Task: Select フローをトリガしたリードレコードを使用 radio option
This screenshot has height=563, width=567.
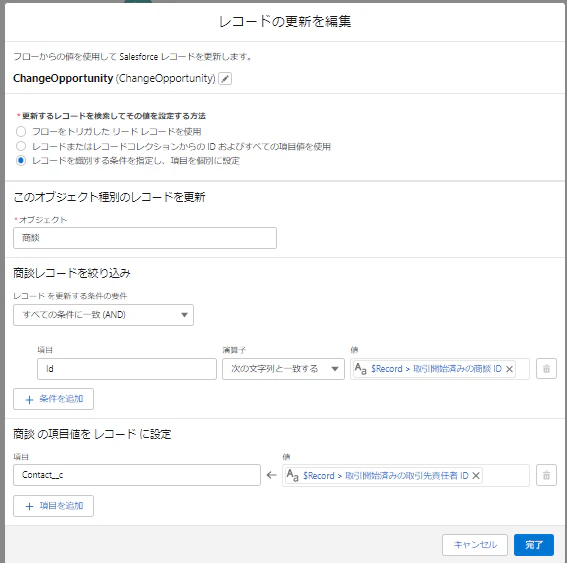Action: click(x=21, y=131)
